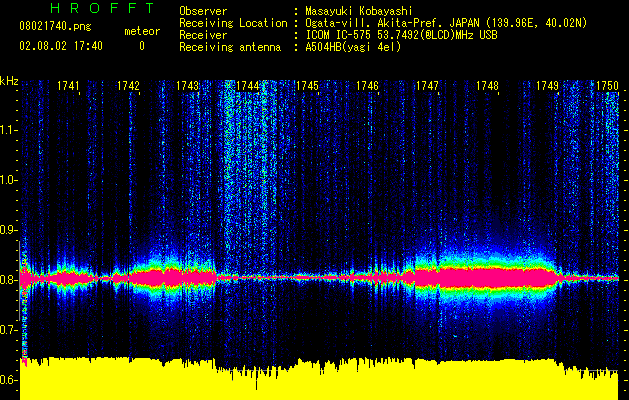629x400 pixels.
Task: Click the 1746 time marker
Action: [x=367, y=86]
